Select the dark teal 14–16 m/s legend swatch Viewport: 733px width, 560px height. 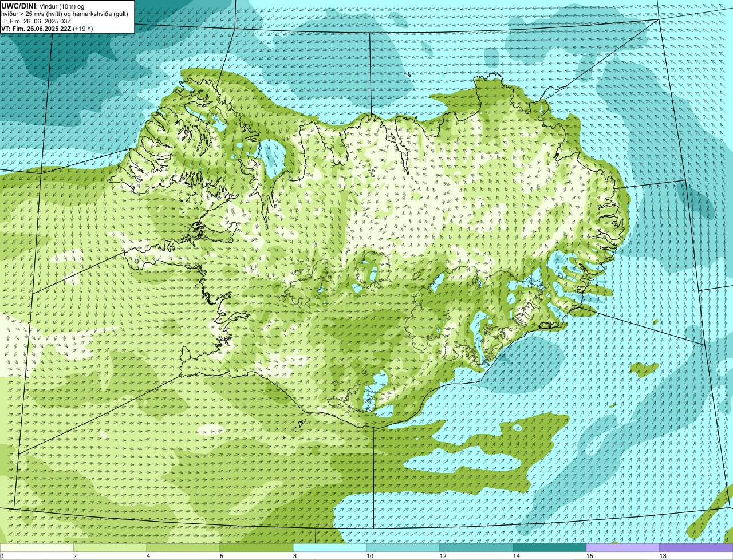(x=550, y=547)
